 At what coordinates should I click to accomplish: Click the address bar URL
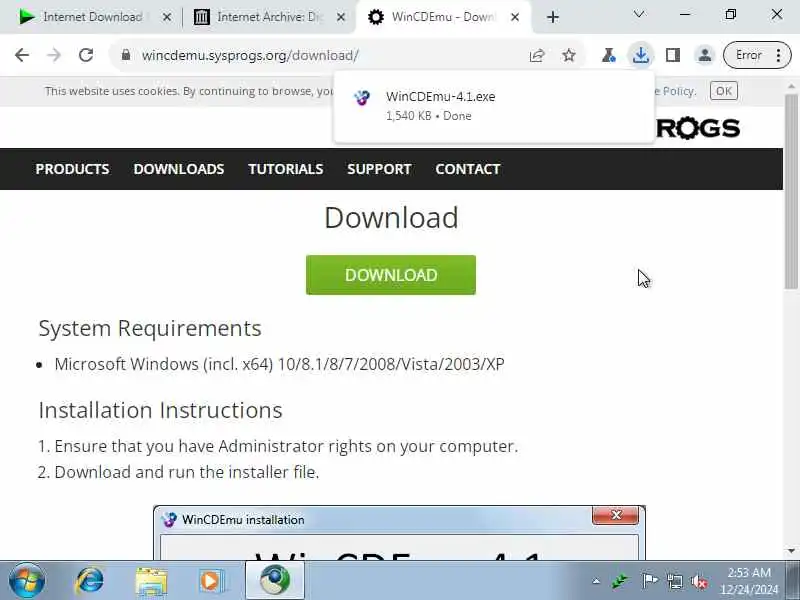250,55
